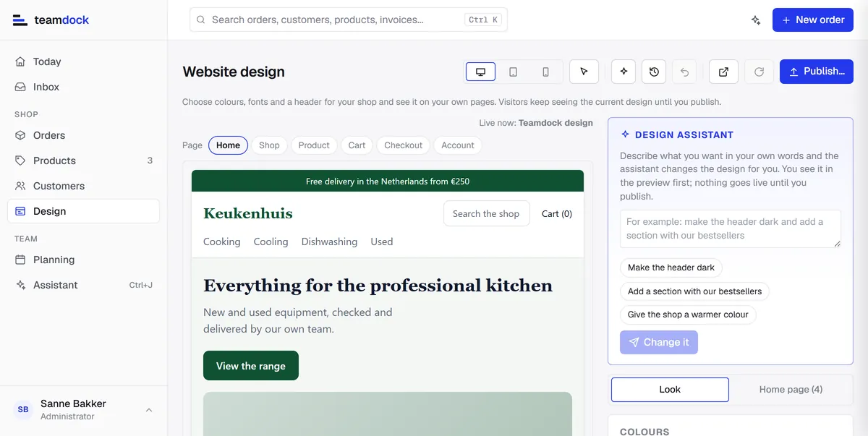Image resolution: width=868 pixels, height=436 pixels.
Task: Click the redo refresh icon
Action: 759,72
